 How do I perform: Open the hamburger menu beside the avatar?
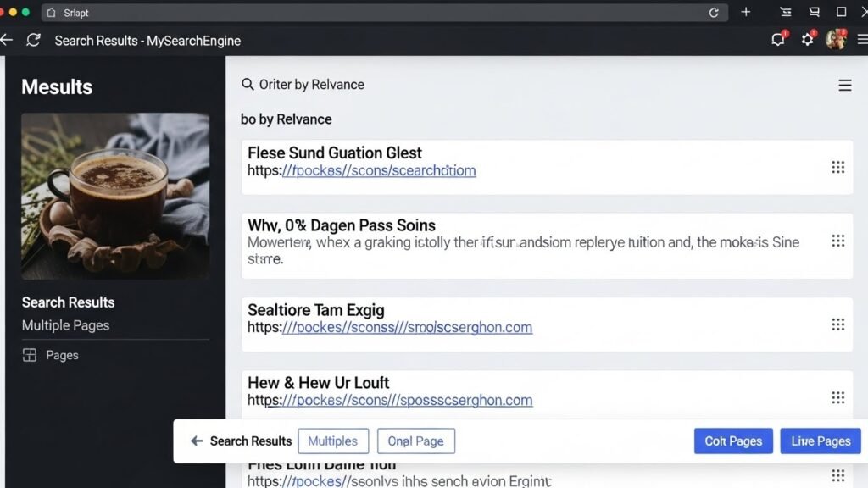[x=862, y=40]
